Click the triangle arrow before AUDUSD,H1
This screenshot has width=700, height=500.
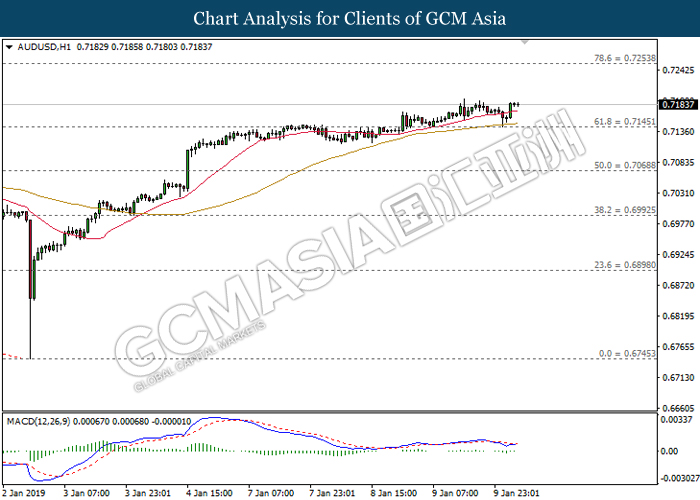(9, 47)
